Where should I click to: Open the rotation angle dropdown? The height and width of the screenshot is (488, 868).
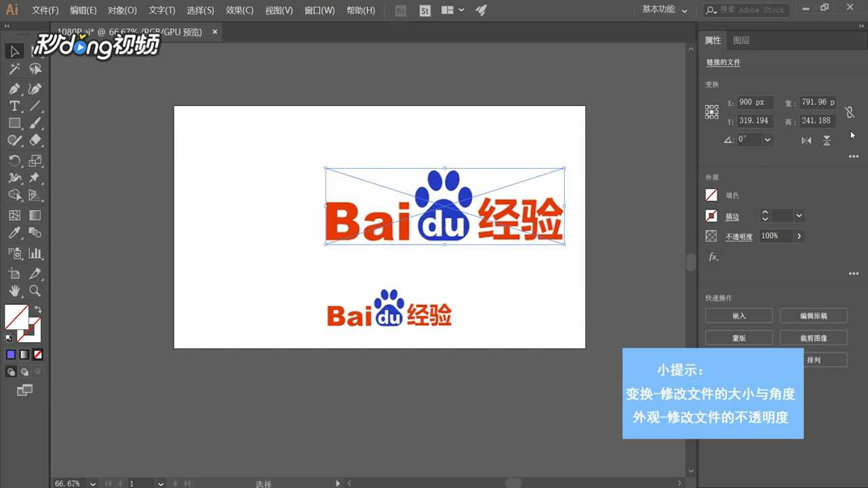[x=768, y=140]
